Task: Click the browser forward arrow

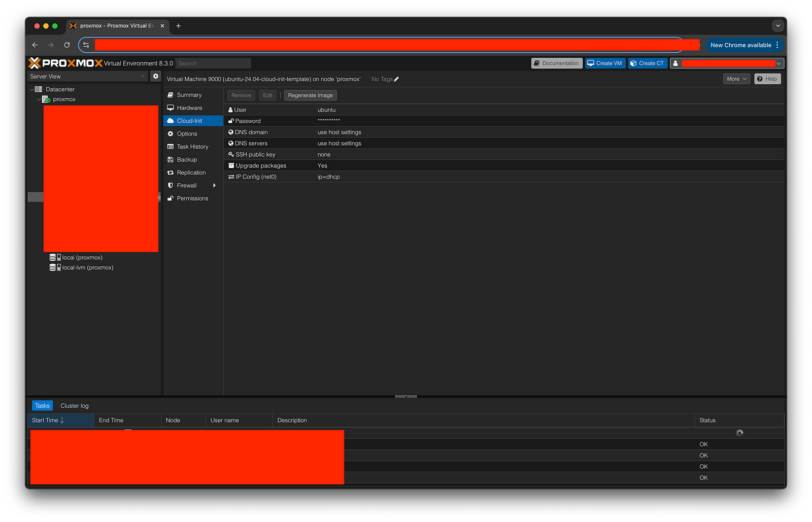Action: tap(51, 45)
